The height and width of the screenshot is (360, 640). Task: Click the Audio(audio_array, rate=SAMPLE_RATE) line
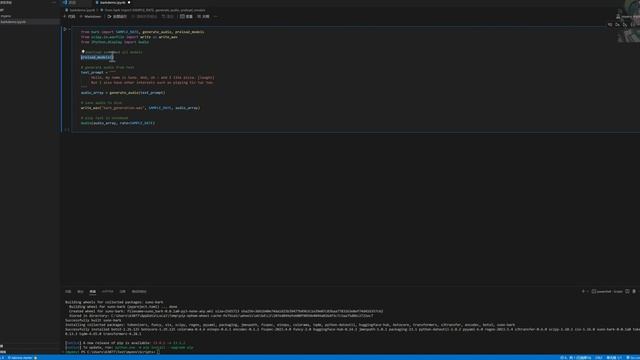pos(118,123)
